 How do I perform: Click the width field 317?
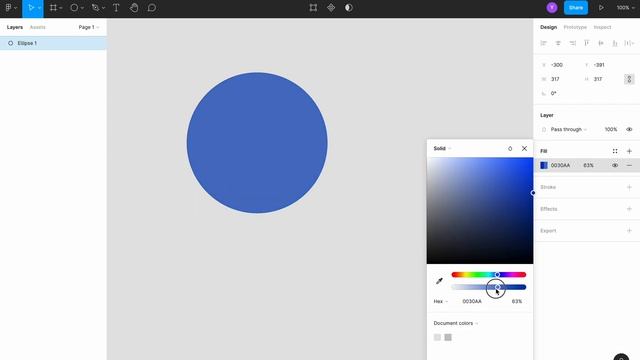tap(555, 79)
